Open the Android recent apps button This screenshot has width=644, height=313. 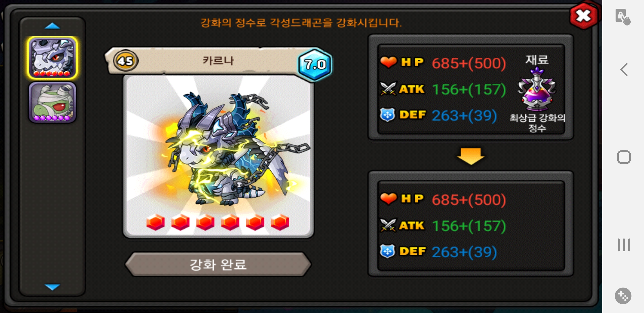click(x=624, y=245)
